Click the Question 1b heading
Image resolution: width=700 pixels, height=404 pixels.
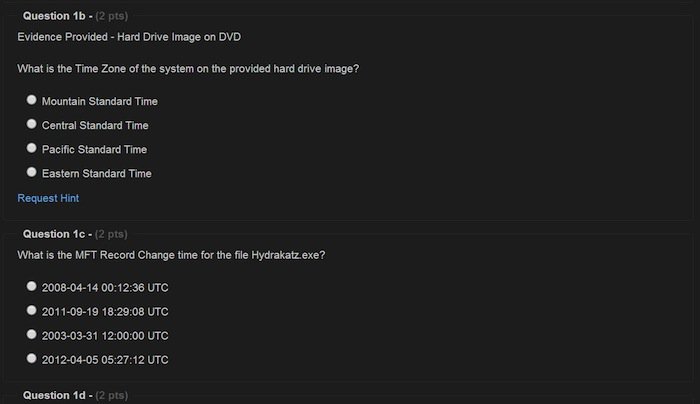[56, 16]
